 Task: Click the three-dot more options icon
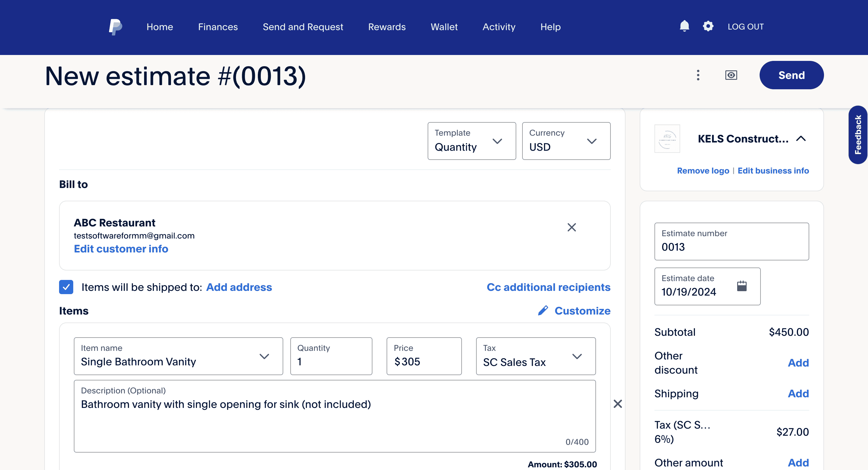coord(698,75)
